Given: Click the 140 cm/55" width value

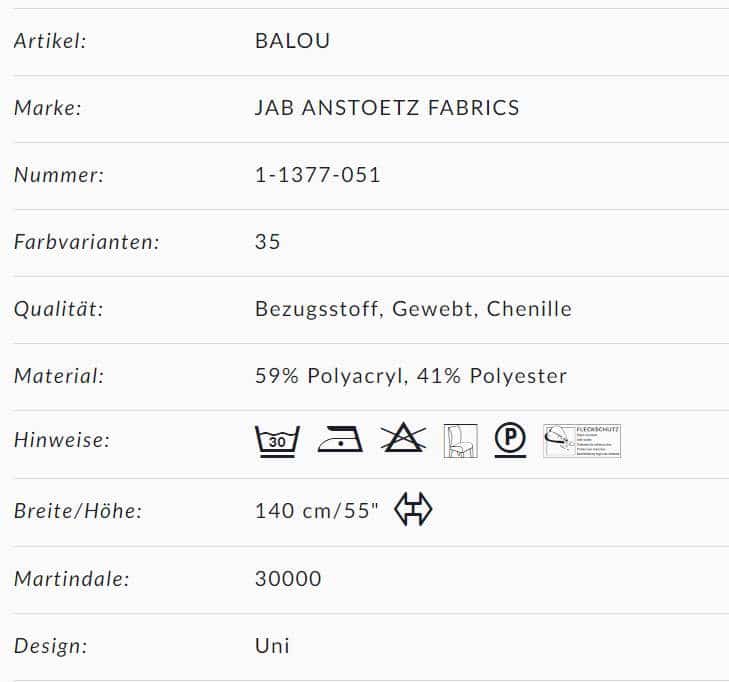Looking at the screenshot, I should coord(317,511).
